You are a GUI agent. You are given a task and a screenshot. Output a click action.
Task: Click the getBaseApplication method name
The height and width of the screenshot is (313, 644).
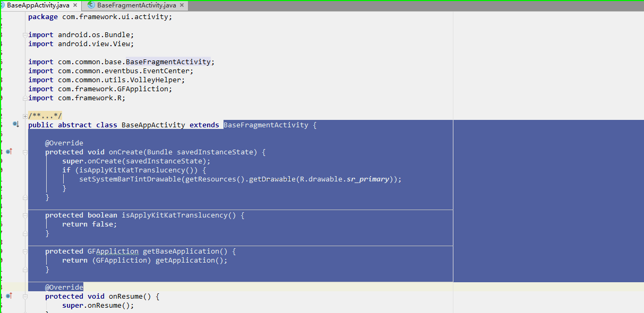(181, 251)
